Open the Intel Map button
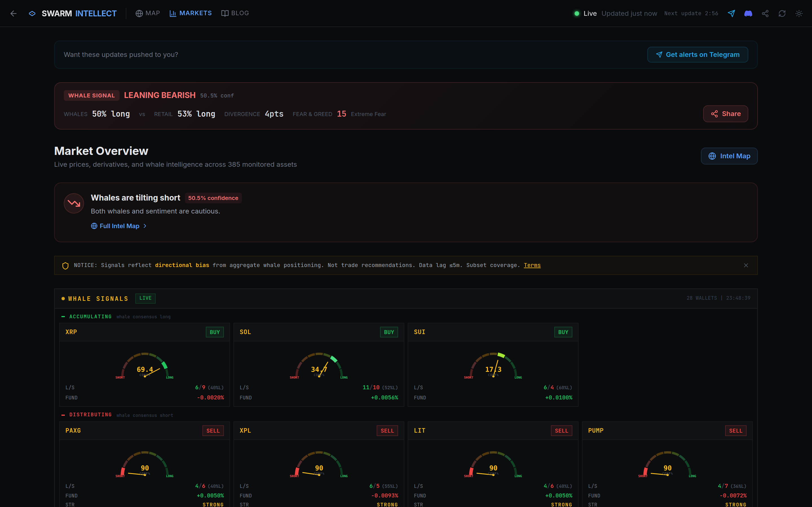Screen dimensions: 812x507 [729, 156]
